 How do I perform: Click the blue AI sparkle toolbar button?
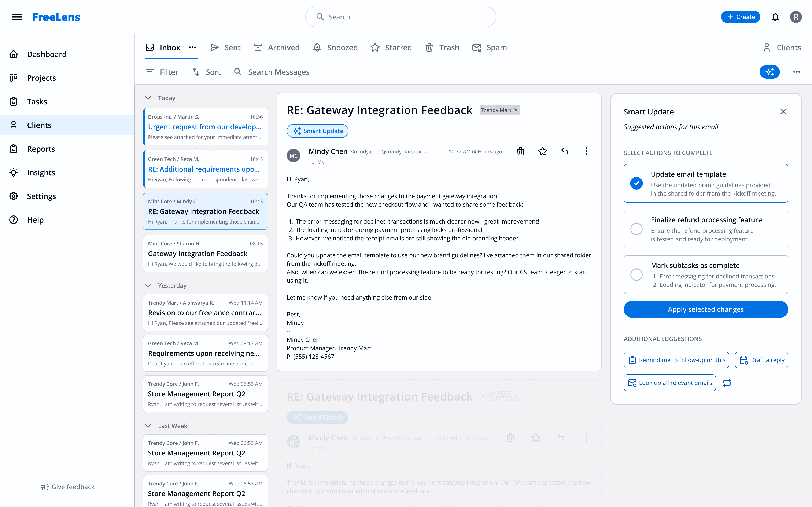(769, 72)
